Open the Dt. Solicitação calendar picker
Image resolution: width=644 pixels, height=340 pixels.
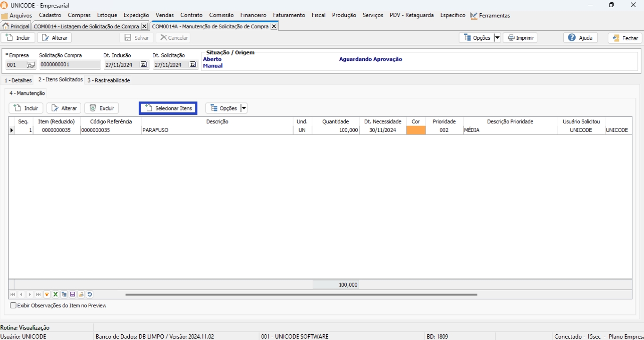point(193,65)
